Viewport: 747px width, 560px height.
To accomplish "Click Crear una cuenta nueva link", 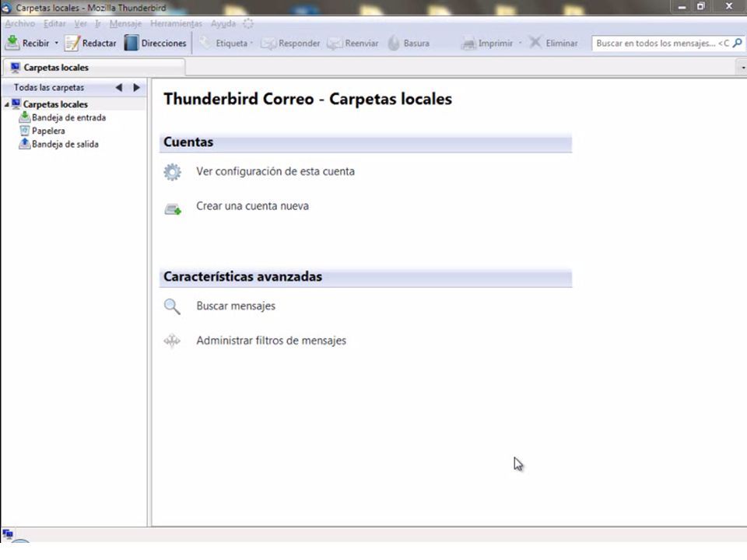I will point(252,206).
